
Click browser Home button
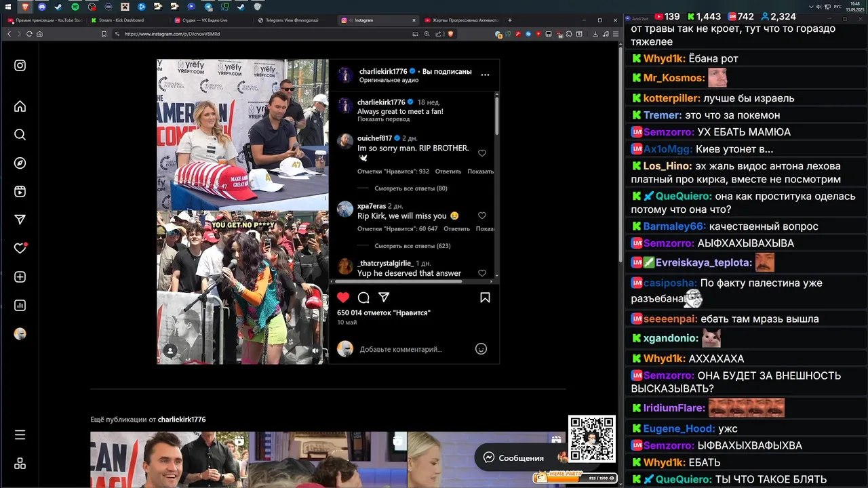click(39, 34)
